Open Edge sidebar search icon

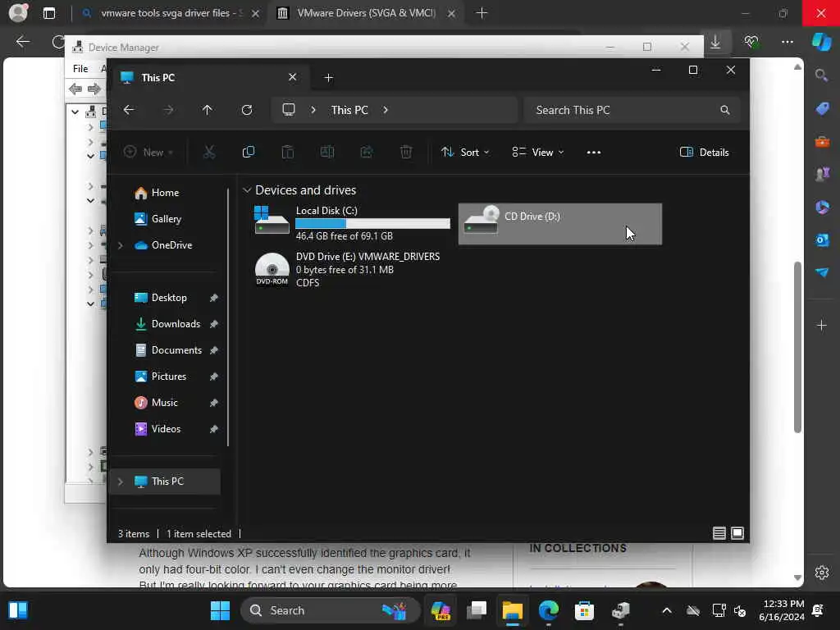(822, 75)
